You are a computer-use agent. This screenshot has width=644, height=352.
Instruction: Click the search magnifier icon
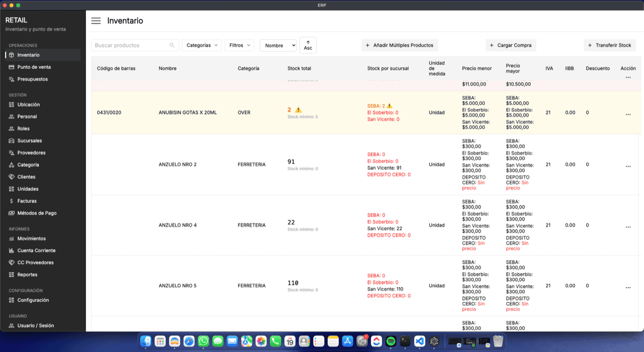[x=172, y=45]
